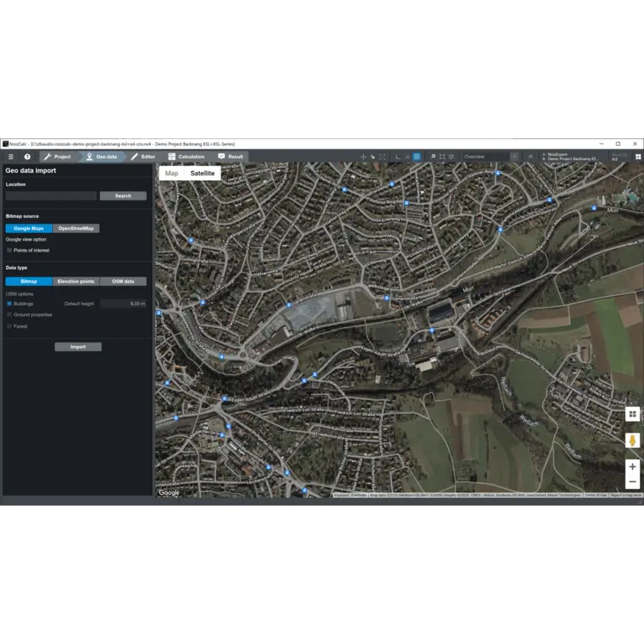The height and width of the screenshot is (644, 644).
Task: Edit the Default height value field
Action: pos(123,304)
